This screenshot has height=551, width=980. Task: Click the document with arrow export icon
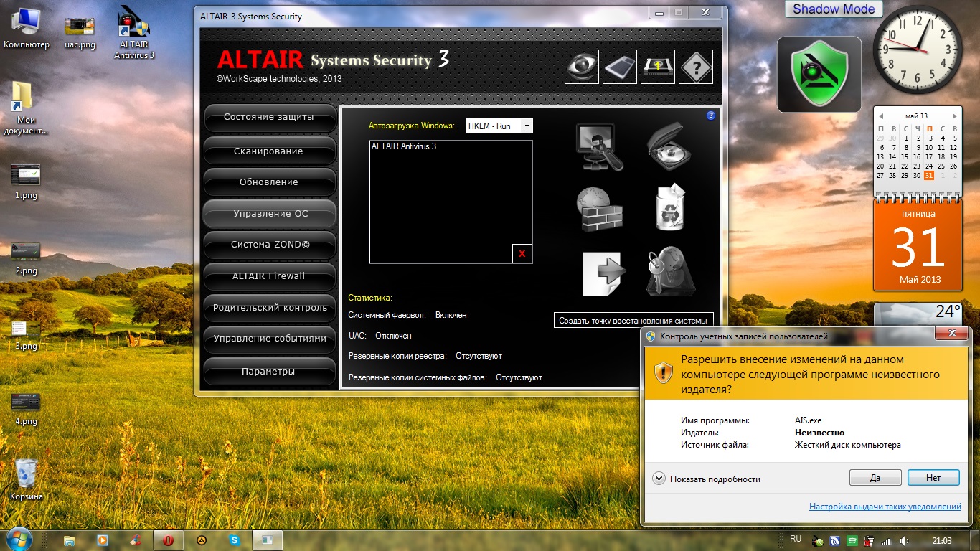pos(603,273)
